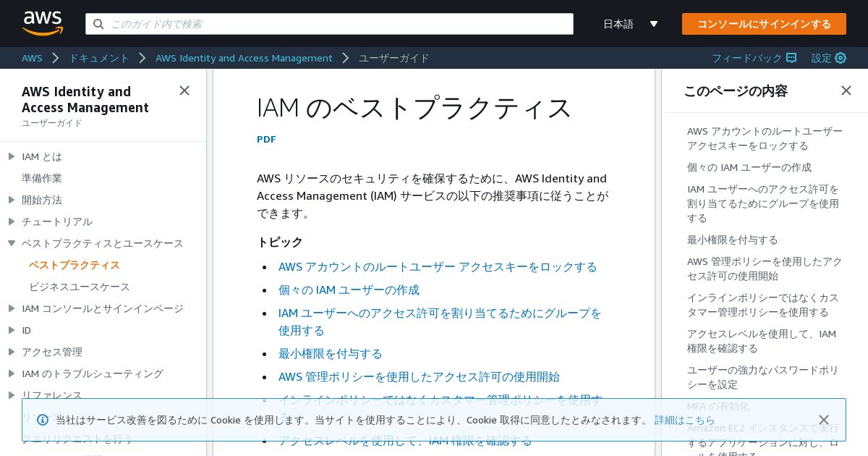
Task: Expand IAM のトラブルシューティング section
Action: tap(12, 373)
